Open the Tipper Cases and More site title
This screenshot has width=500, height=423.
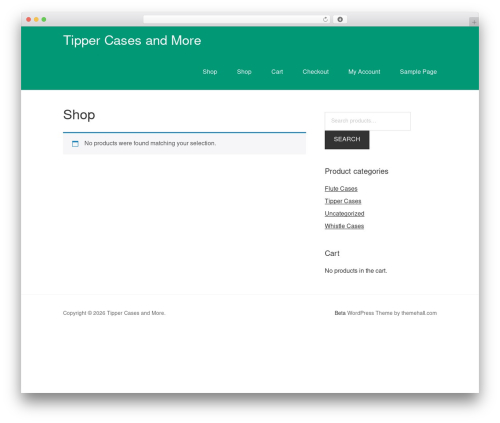pos(132,41)
